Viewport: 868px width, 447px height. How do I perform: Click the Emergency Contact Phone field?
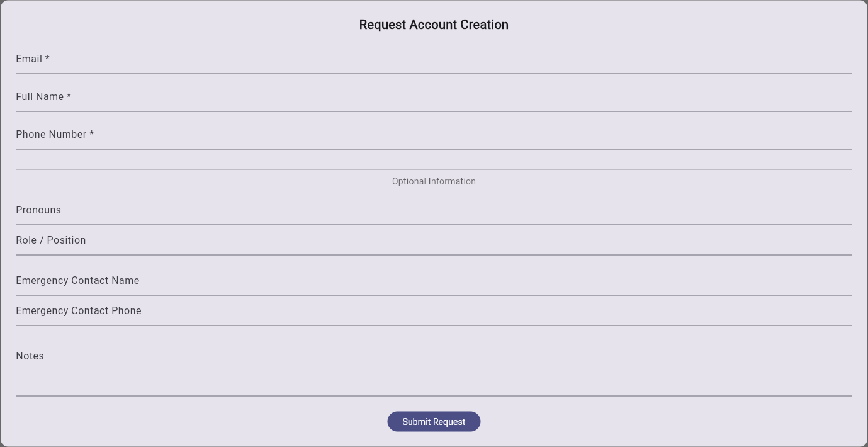(434, 321)
